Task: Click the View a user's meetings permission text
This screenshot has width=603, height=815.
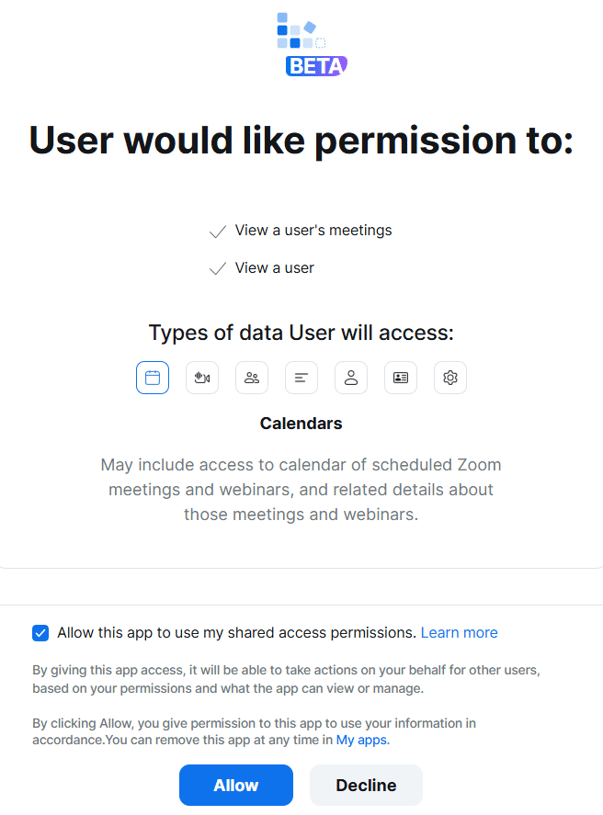Action: (x=313, y=230)
